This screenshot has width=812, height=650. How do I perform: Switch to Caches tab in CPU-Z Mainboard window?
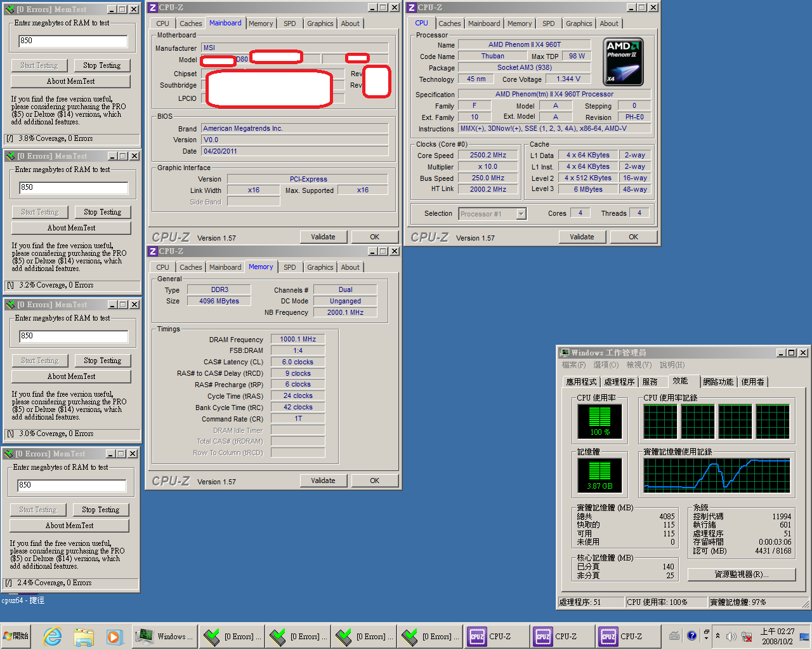coord(190,23)
